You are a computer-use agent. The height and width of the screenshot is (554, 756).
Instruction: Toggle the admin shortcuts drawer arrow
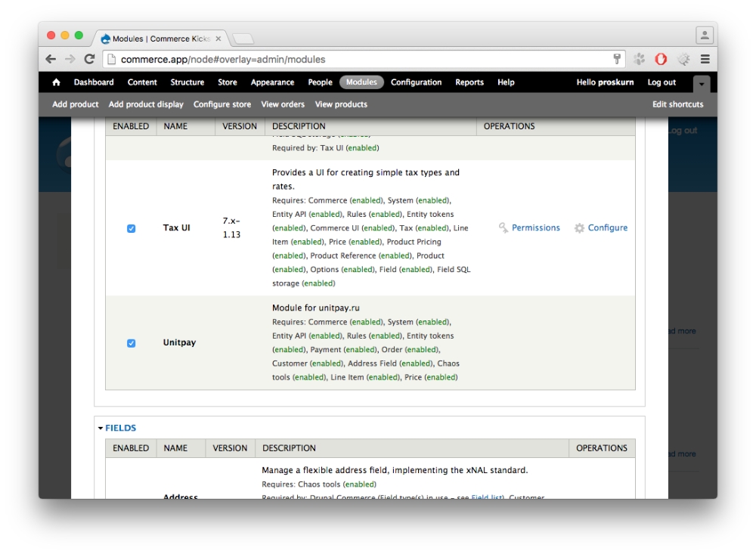tap(702, 83)
